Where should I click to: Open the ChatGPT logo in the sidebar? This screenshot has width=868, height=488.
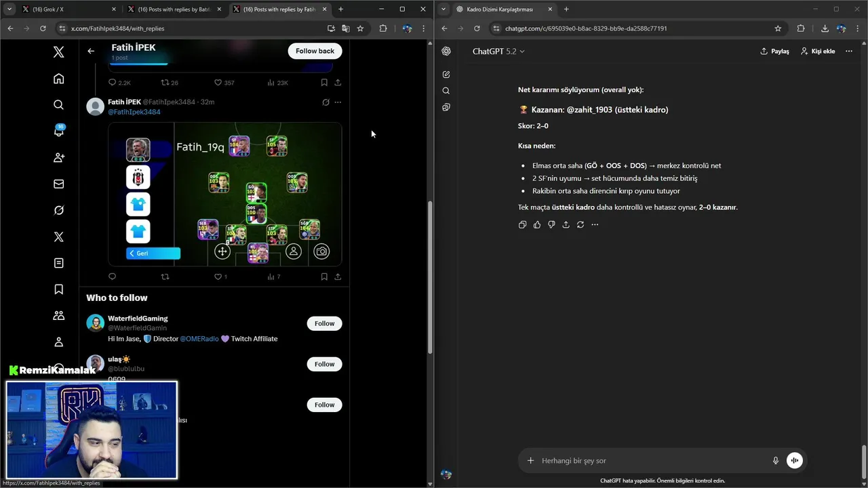(446, 52)
